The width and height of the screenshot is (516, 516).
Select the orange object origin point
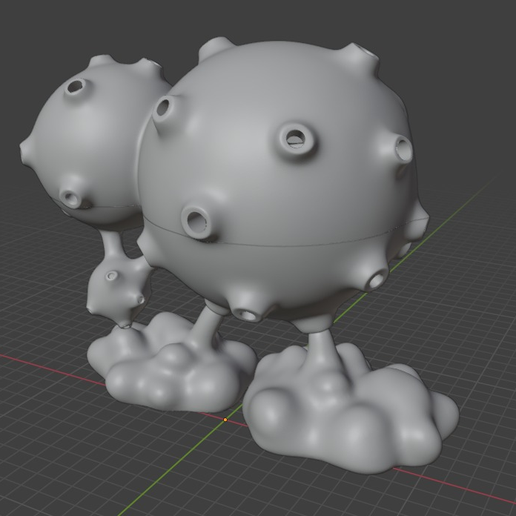click(x=225, y=420)
